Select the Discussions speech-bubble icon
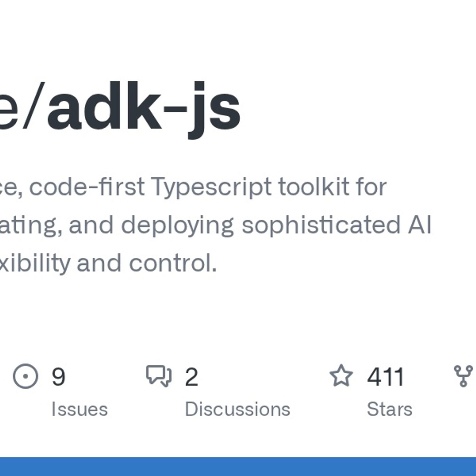476x476 pixels. coord(159,376)
